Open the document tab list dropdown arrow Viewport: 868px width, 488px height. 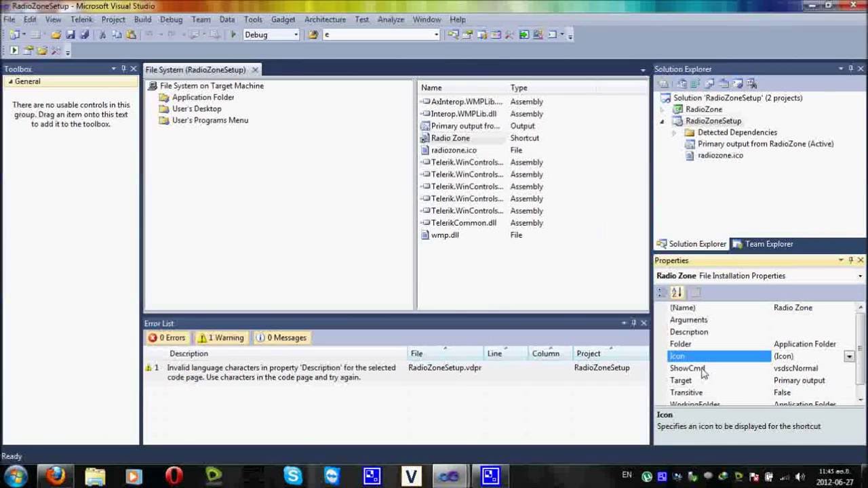pyautogui.click(x=643, y=70)
